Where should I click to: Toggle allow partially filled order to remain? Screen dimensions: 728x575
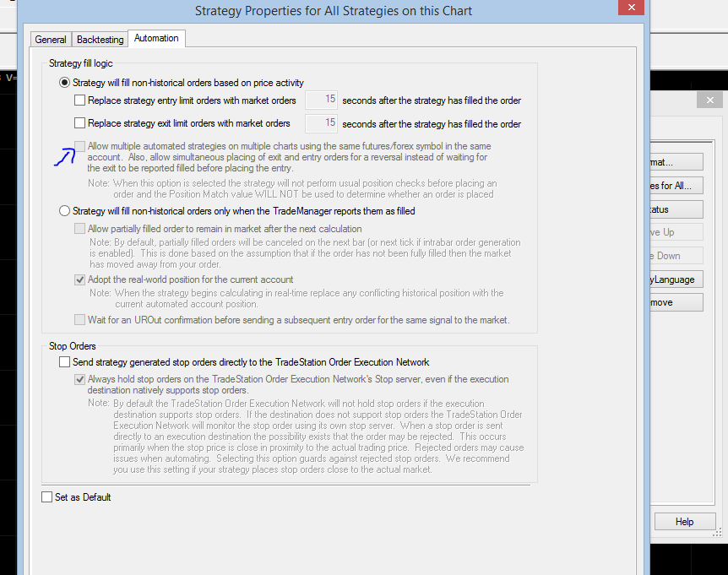click(80, 228)
